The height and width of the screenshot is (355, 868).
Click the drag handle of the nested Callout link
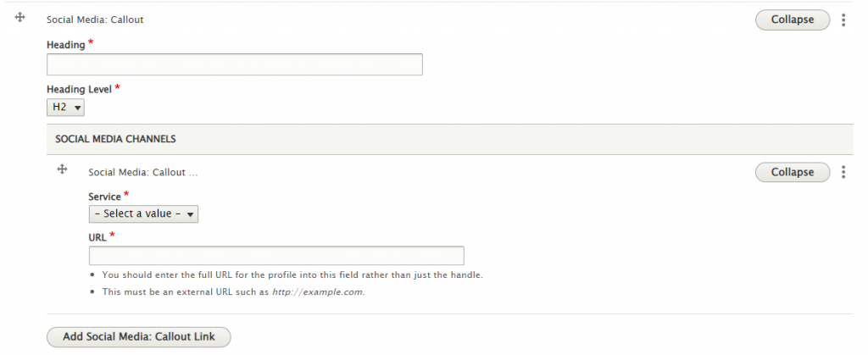pos(62,169)
